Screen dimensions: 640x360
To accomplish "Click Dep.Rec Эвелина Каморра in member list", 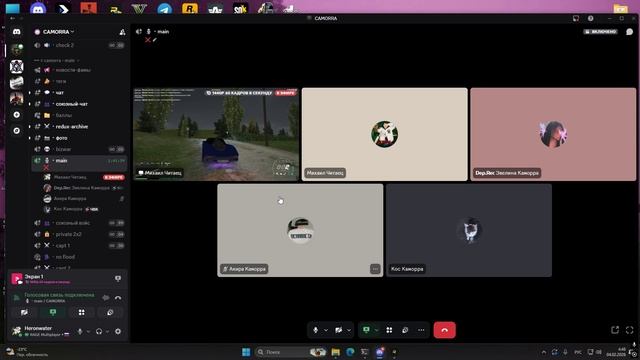I will (x=84, y=188).
